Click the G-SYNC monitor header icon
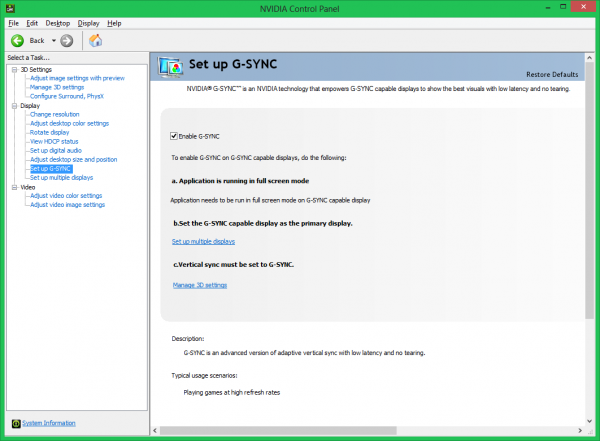This screenshot has height=441, width=600. pyautogui.click(x=170, y=67)
